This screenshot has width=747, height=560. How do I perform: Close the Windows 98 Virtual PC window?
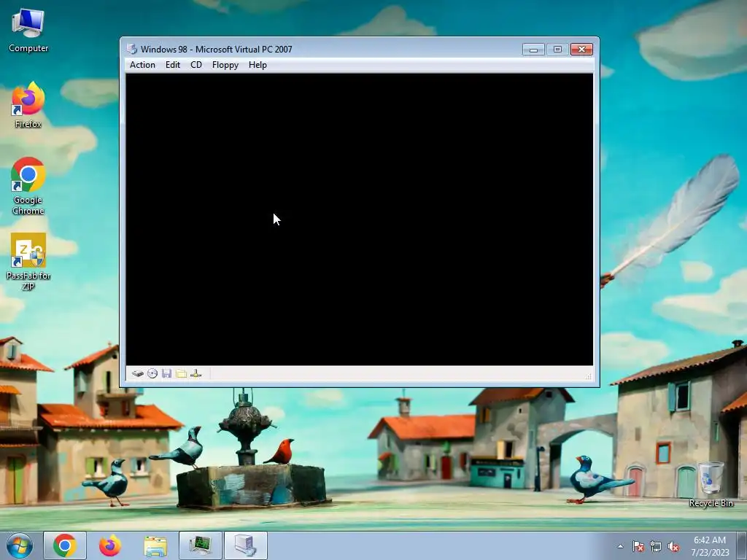(581, 49)
